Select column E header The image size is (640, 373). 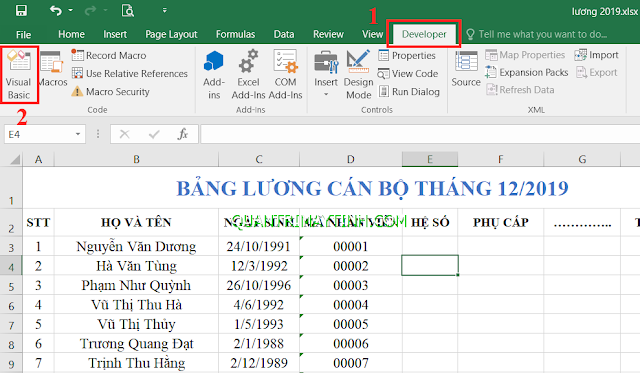pos(430,159)
